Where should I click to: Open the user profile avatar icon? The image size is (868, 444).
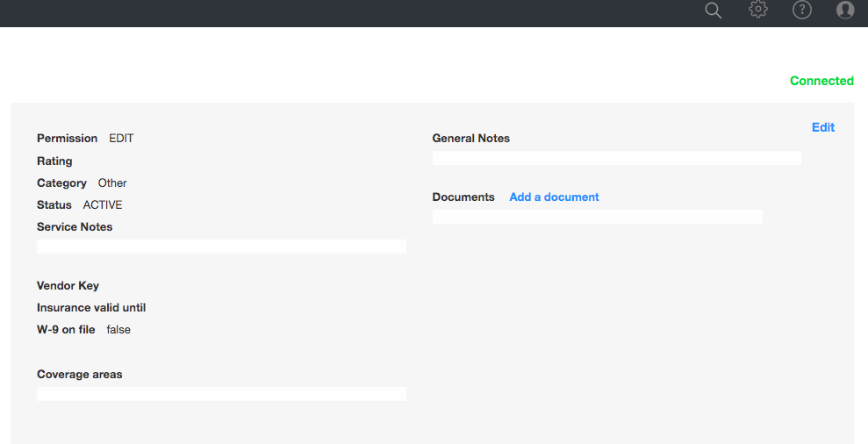click(x=845, y=10)
